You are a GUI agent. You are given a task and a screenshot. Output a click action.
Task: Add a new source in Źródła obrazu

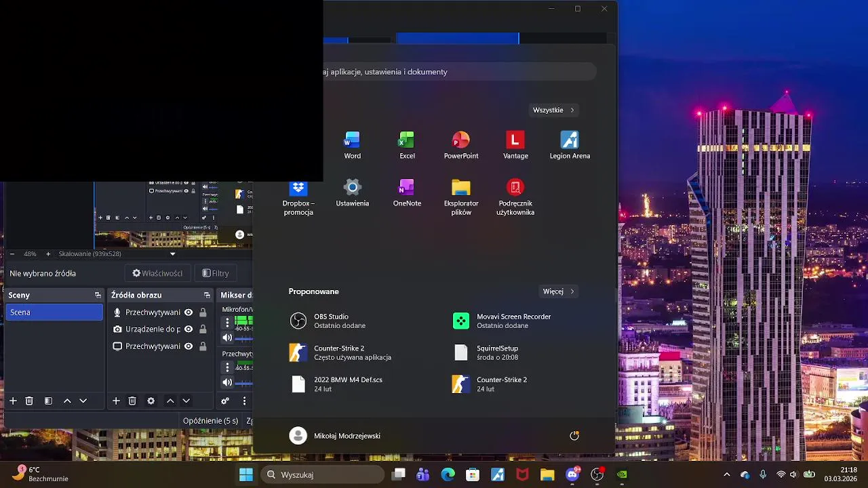tap(116, 401)
